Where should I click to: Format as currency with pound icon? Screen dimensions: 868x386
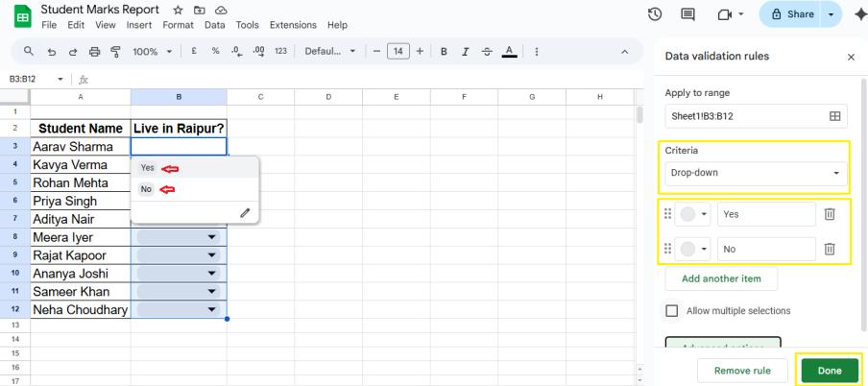(x=194, y=51)
